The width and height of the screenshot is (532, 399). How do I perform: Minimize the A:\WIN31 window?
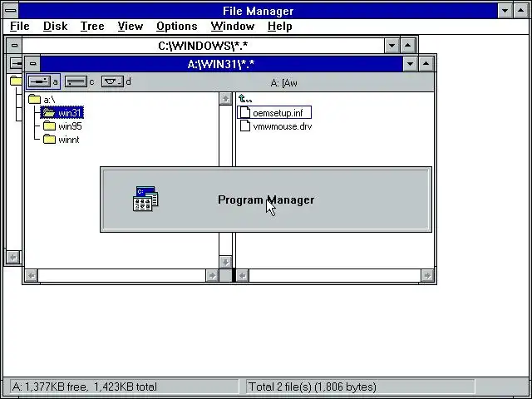[410, 63]
